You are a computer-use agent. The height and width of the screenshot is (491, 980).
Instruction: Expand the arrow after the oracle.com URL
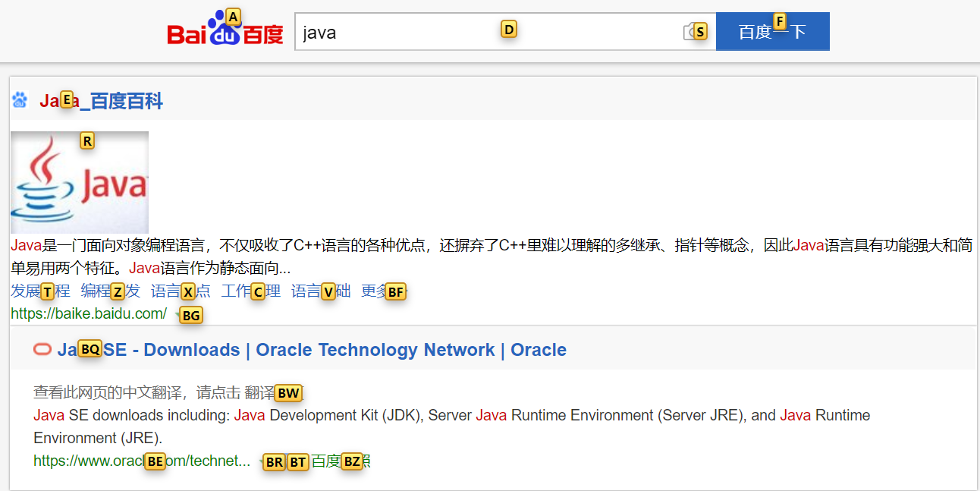click(262, 461)
